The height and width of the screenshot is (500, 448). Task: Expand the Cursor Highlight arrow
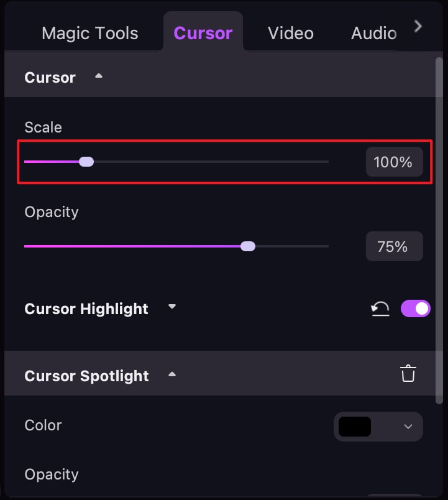pyautogui.click(x=172, y=307)
